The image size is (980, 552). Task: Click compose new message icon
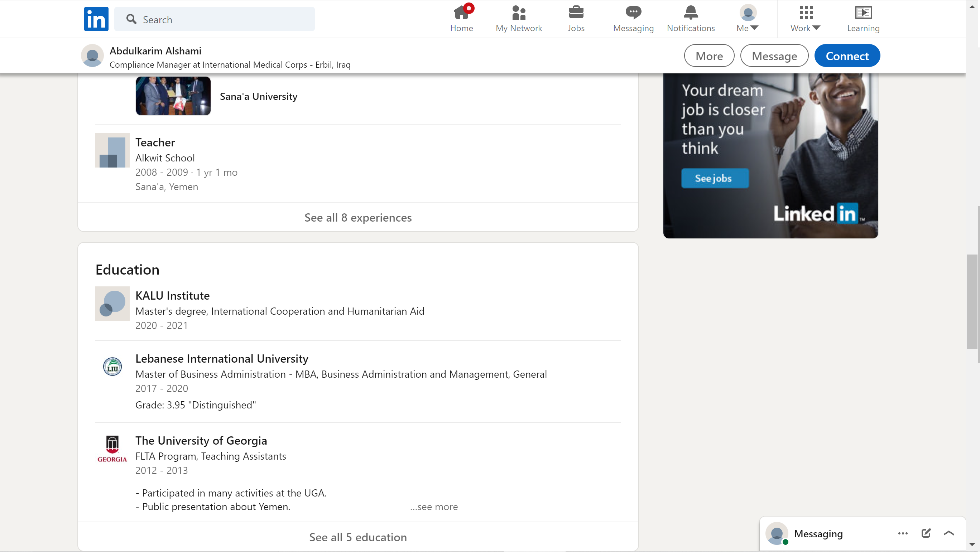tap(926, 533)
